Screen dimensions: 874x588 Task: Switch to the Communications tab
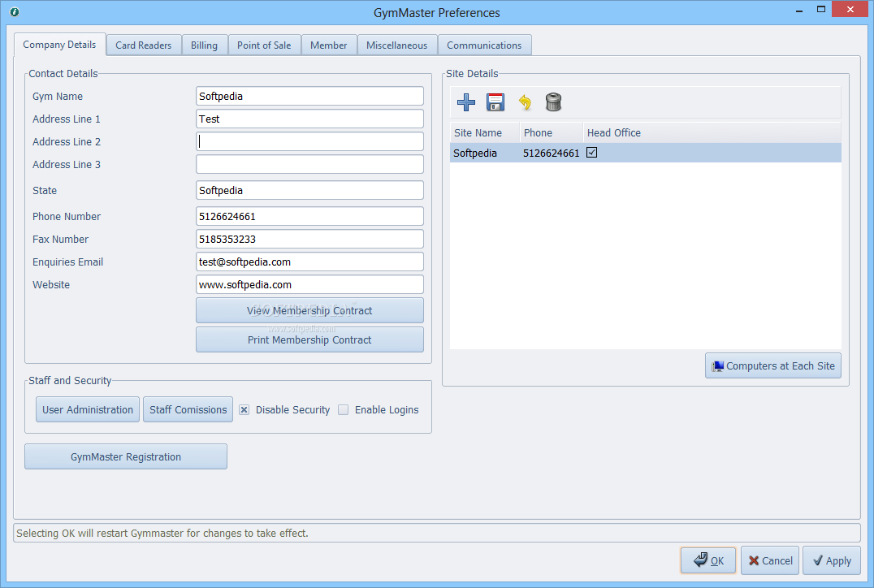coord(484,45)
